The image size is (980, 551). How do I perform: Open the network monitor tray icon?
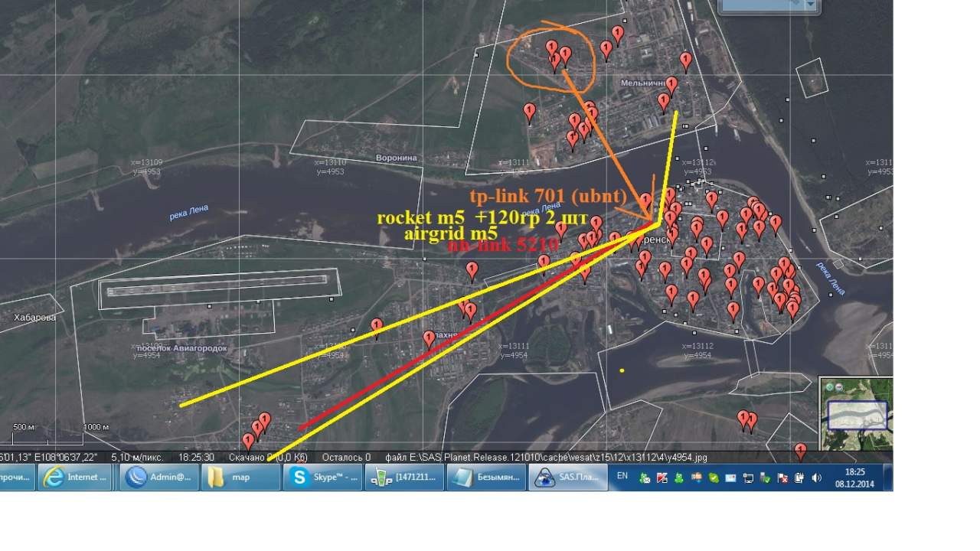coord(748,478)
